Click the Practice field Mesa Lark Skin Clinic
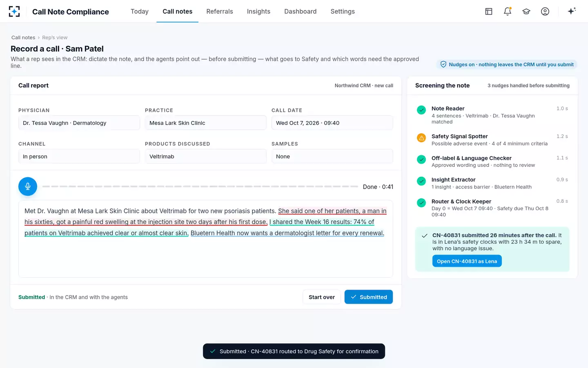The height and width of the screenshot is (368, 588). [206, 123]
